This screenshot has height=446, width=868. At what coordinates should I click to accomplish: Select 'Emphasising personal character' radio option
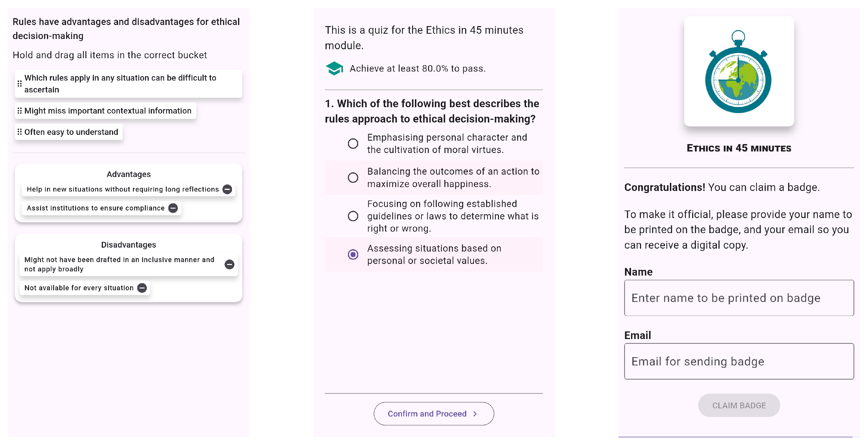click(353, 144)
